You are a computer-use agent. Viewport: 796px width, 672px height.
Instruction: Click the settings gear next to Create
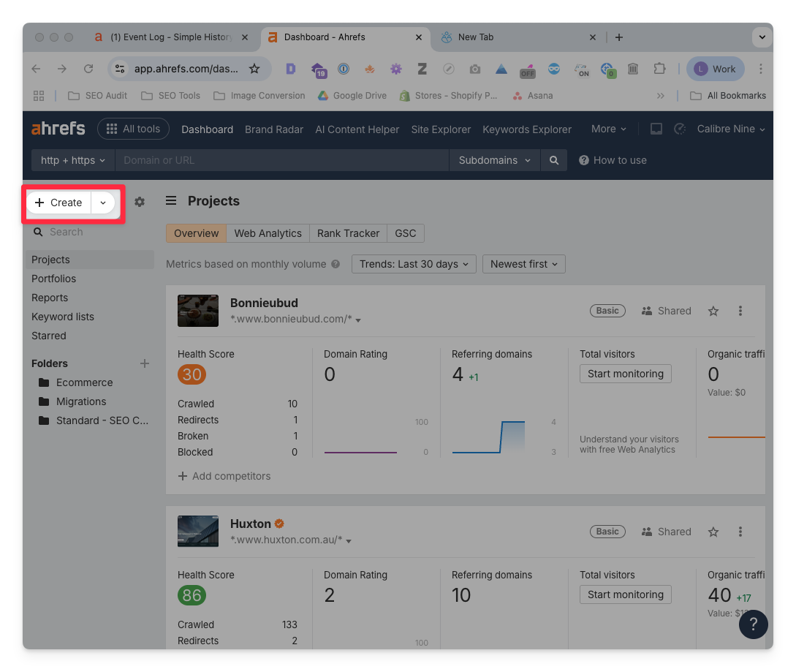[140, 202]
